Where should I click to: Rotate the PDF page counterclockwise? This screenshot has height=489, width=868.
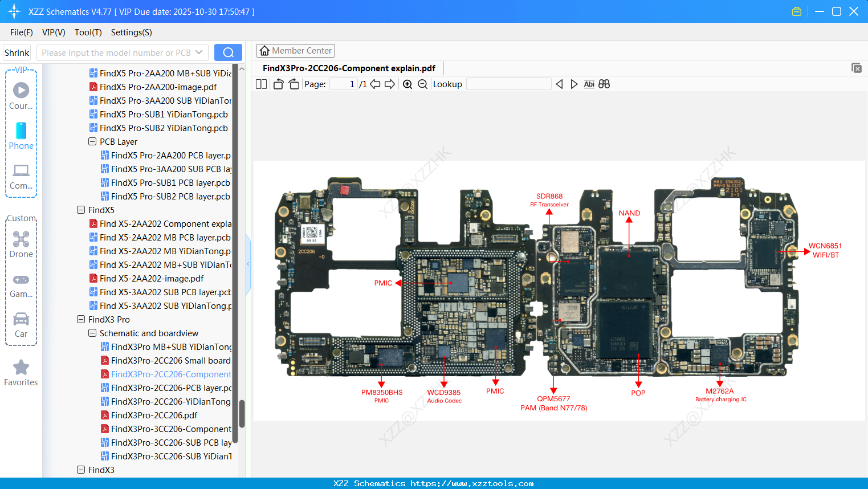(278, 84)
